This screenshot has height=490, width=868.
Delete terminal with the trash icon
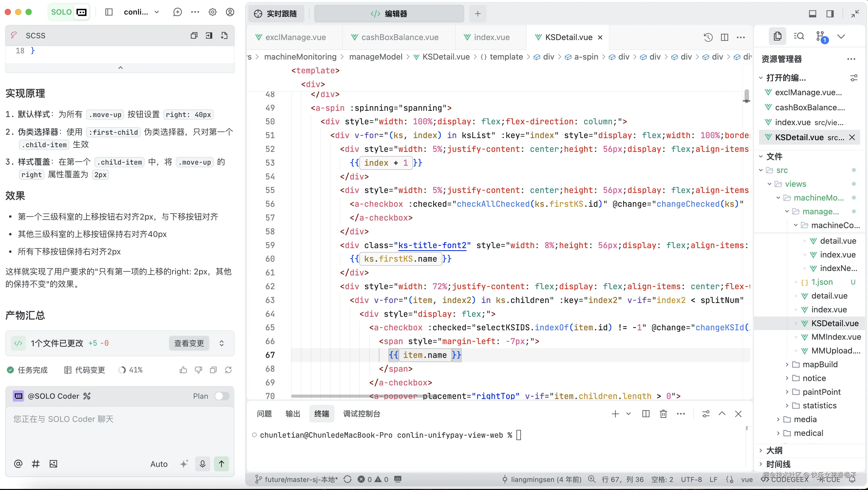663,414
